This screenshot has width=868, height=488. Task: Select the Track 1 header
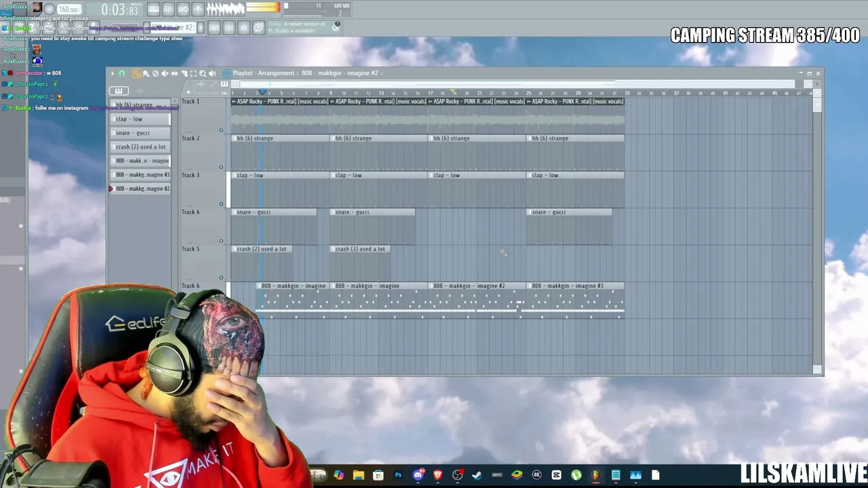203,115
